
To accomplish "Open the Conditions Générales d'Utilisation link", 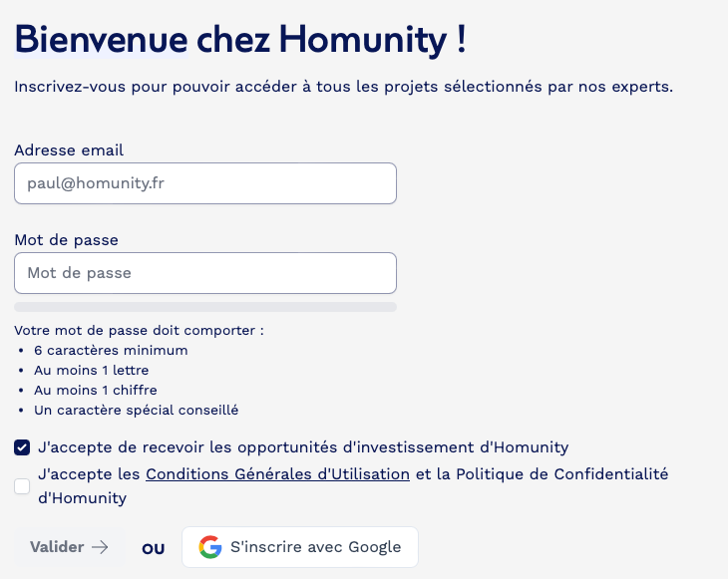I will pos(277,474).
